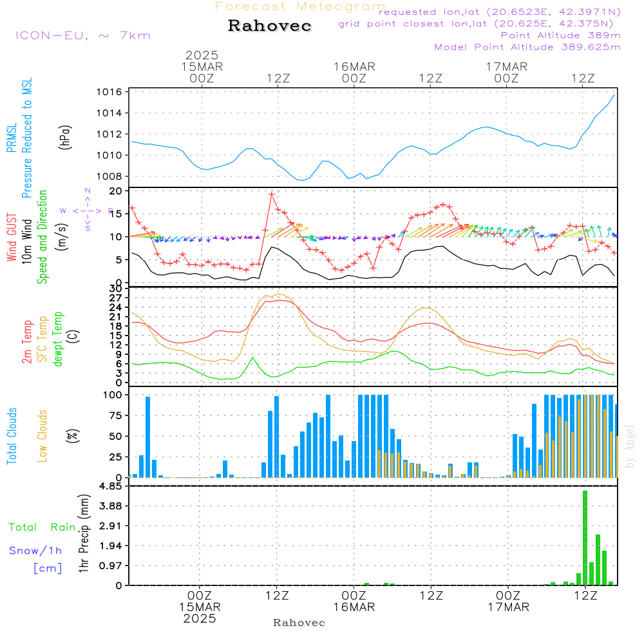The image size is (644, 644).
Task: Click the tallest green rain bar at 17MAR 12Z
Action: 585,538
